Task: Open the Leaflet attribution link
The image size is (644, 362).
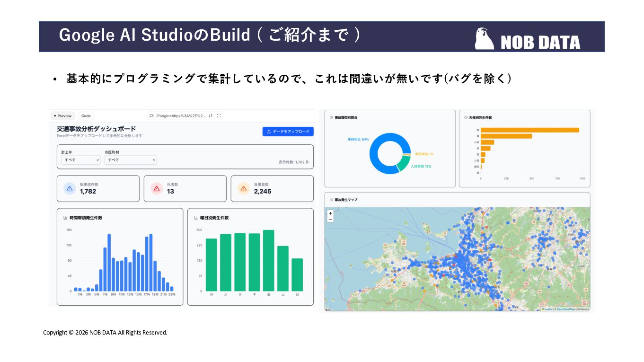Action: [547, 309]
